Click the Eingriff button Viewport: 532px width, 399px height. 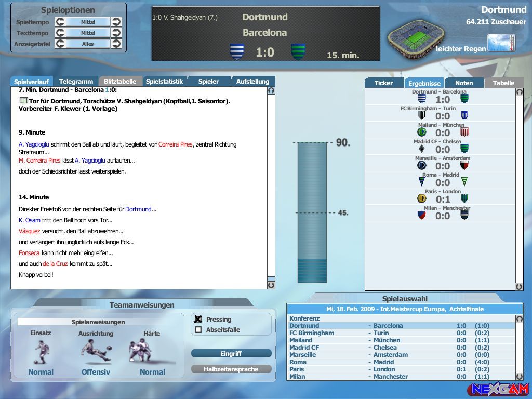point(231,353)
